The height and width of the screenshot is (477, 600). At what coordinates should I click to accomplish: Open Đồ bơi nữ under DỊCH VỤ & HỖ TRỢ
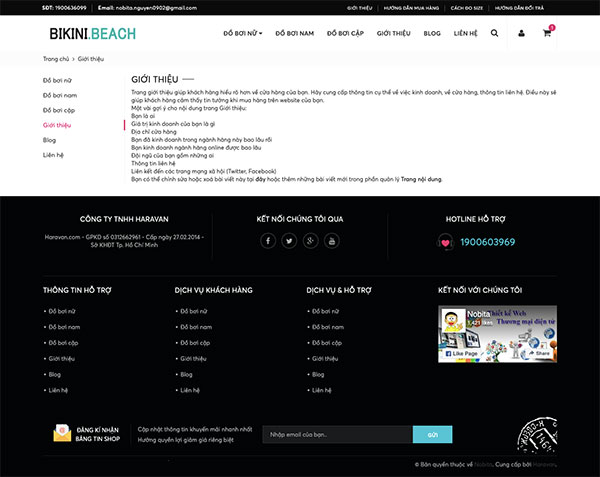325,311
